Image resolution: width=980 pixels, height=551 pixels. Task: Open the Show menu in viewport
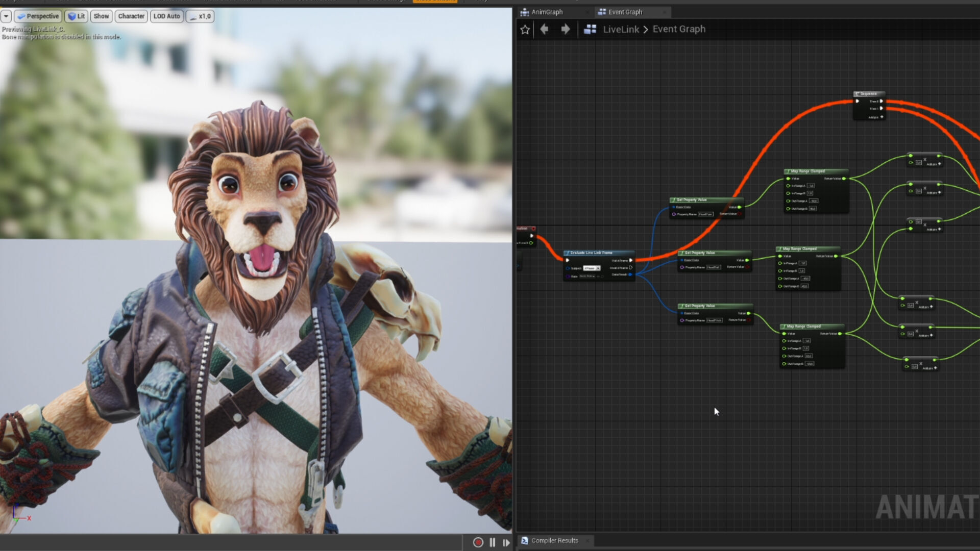tap(101, 16)
